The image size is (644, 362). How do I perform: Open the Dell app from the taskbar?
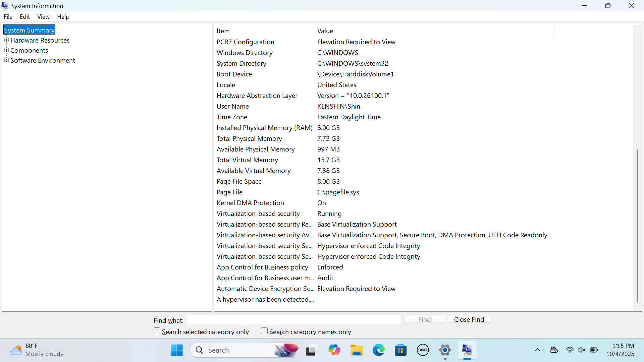tap(423, 350)
